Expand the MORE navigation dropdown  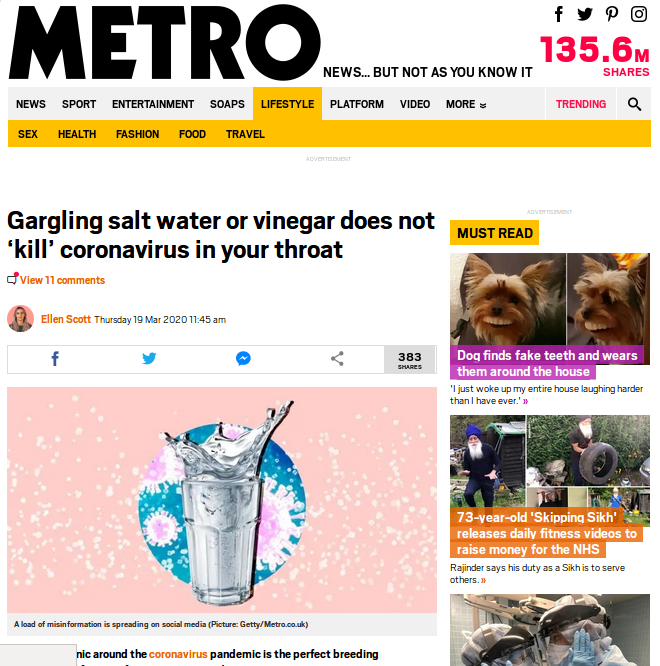pyautogui.click(x=466, y=104)
